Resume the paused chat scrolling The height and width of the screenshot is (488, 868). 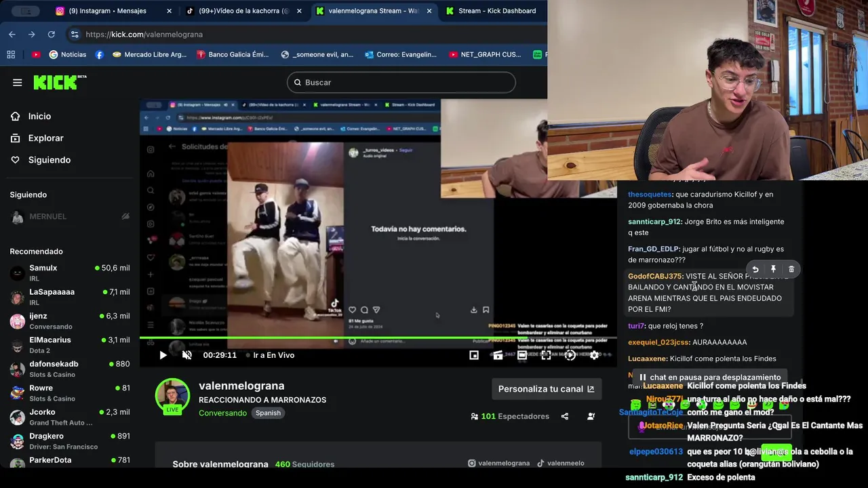click(x=709, y=378)
